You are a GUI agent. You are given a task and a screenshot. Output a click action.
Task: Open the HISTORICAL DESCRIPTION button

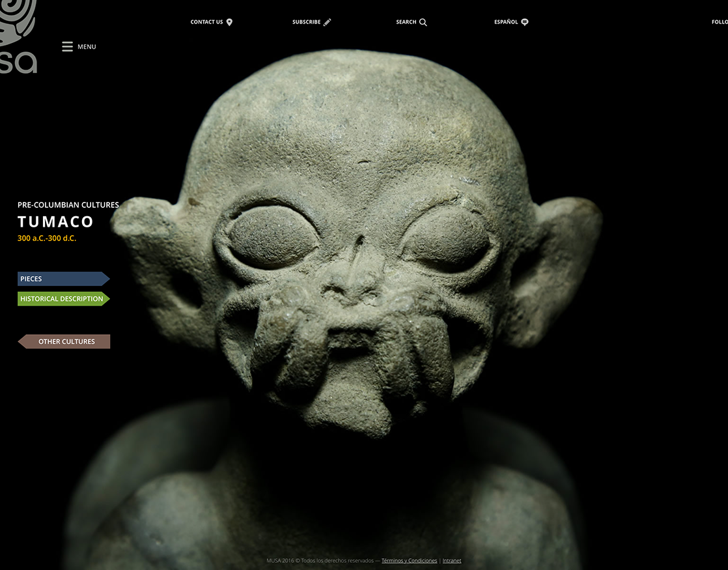[64, 299]
